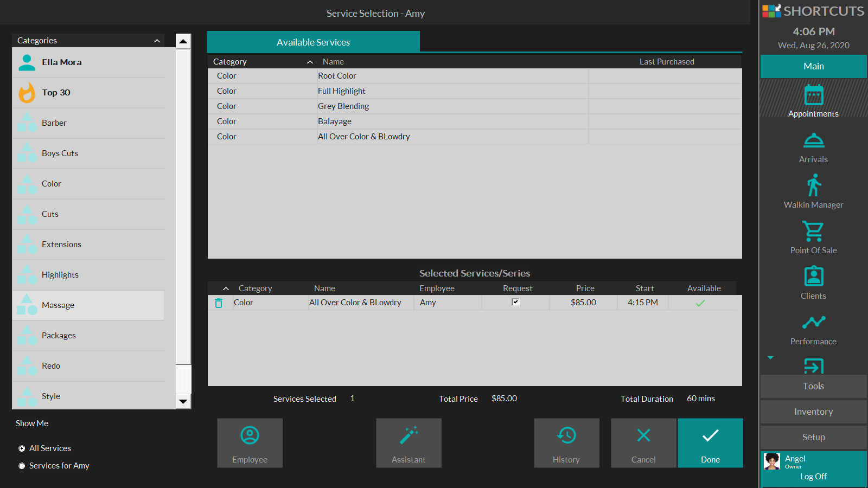Viewport: 868px width, 488px height.
Task: Click the exit arrow icon below Performance
Action: point(813,366)
